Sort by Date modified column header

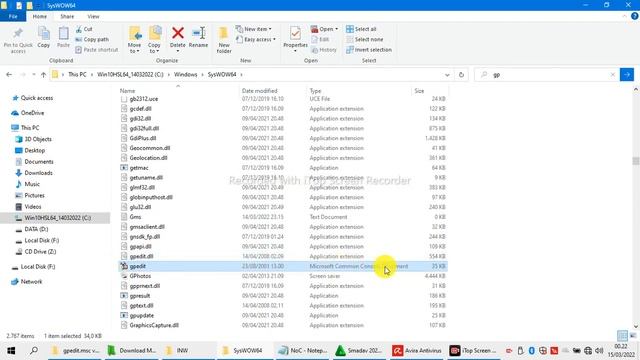pyautogui.click(x=272, y=91)
